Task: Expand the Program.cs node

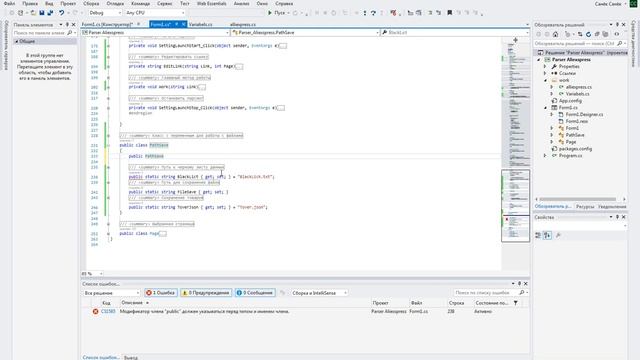Action: tap(545, 156)
